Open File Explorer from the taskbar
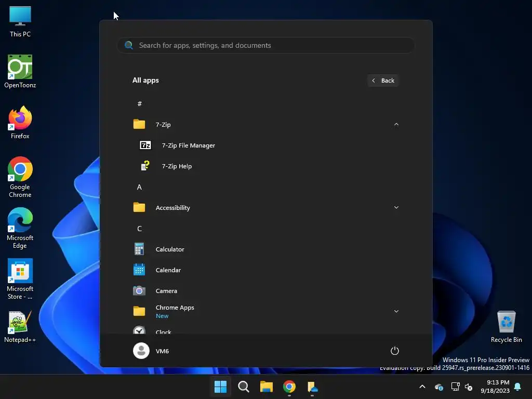 [267, 387]
